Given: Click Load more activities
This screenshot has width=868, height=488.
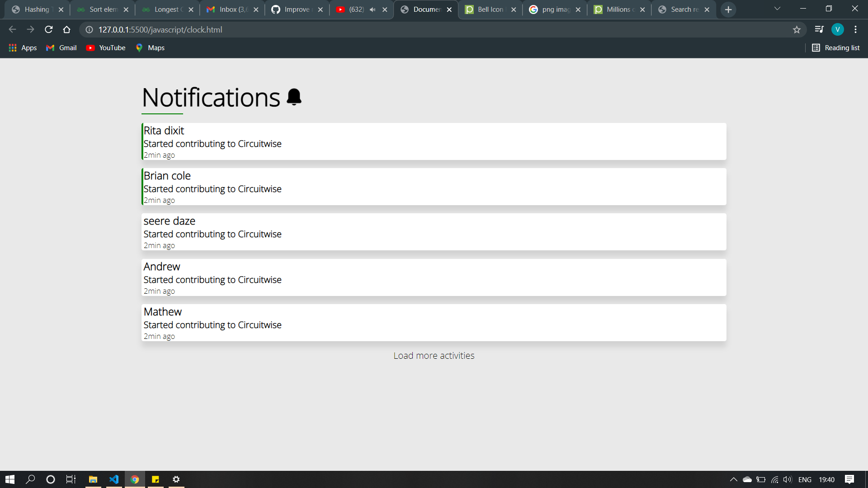Looking at the screenshot, I should (434, 356).
